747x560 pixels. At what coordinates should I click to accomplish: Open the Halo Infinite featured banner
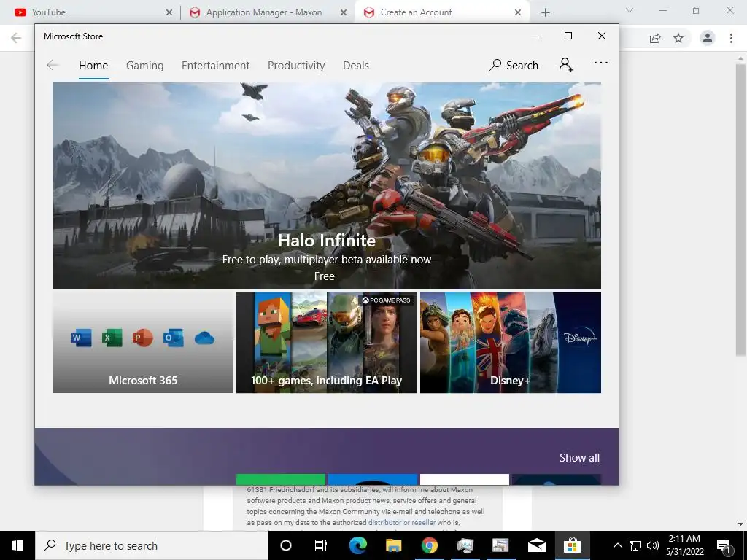point(327,186)
